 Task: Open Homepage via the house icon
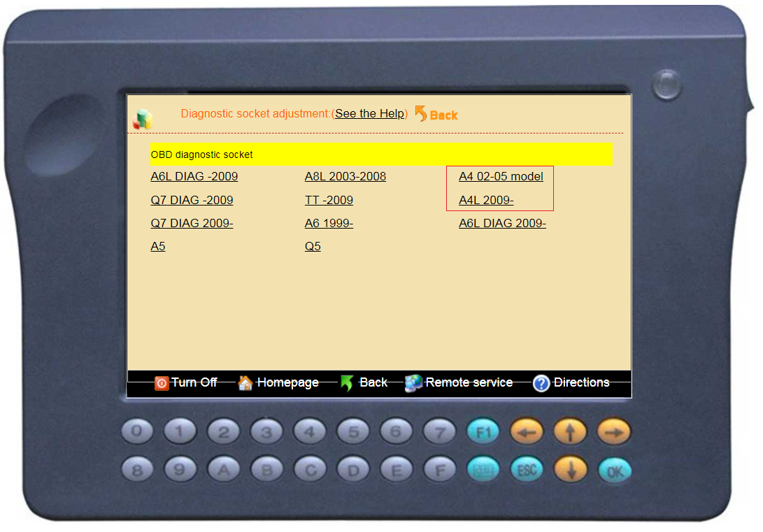[245, 383]
